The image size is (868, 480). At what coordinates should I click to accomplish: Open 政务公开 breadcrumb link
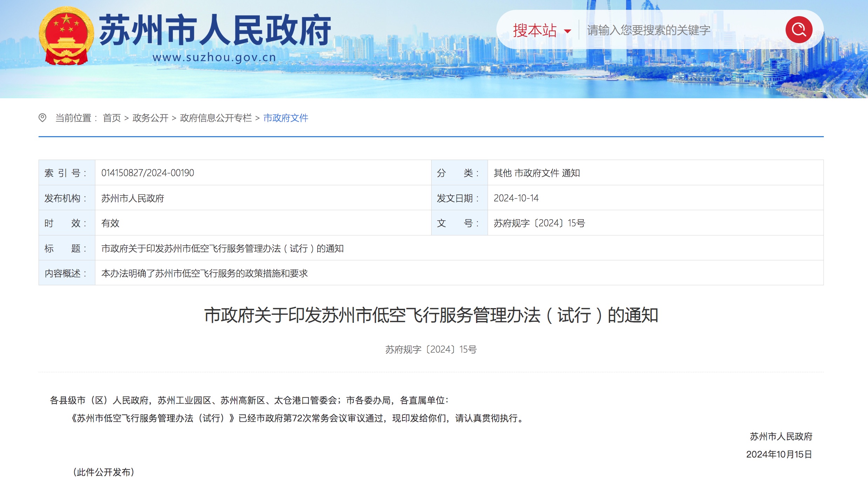150,118
